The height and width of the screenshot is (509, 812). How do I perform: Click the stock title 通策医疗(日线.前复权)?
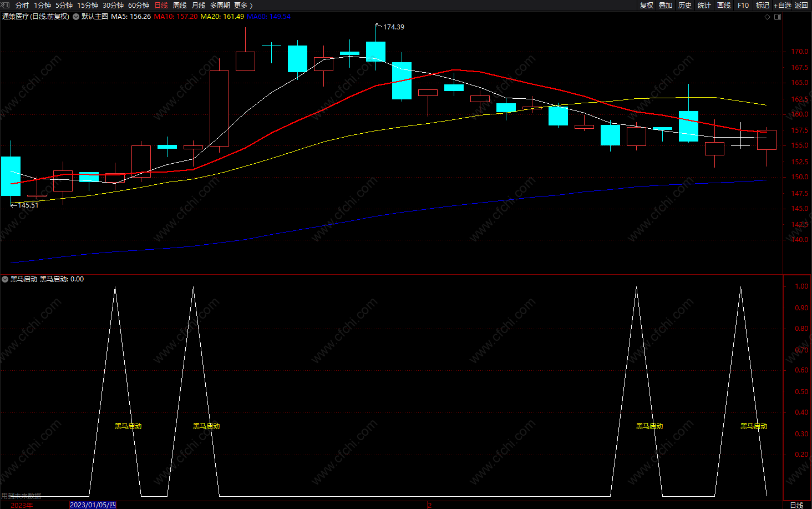36,17
